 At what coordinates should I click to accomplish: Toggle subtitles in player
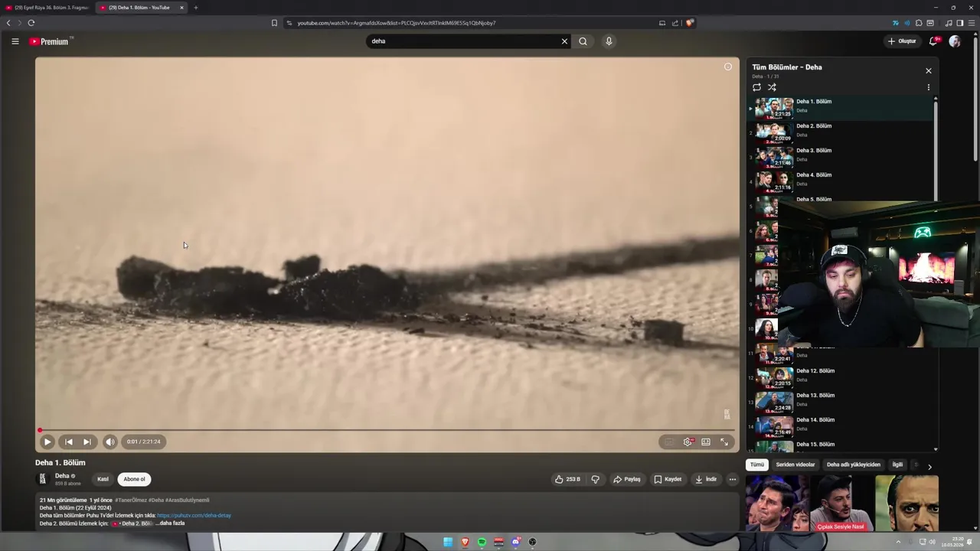coord(669,442)
